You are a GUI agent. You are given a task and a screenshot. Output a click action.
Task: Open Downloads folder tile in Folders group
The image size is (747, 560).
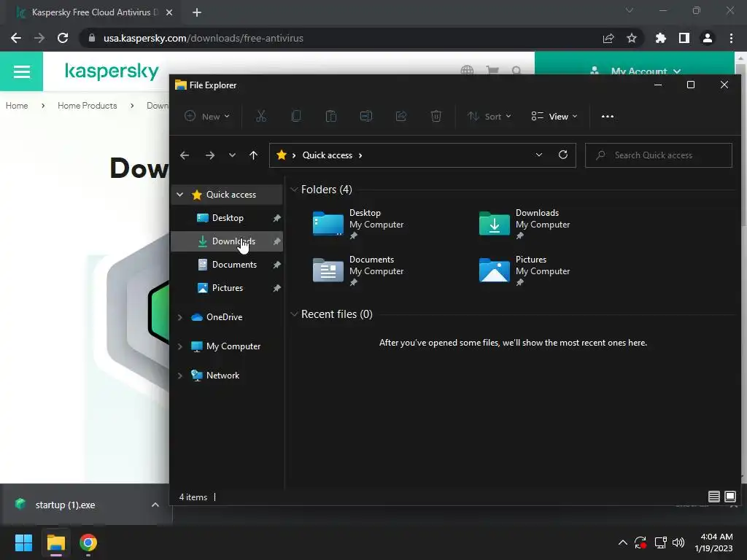[525, 224]
